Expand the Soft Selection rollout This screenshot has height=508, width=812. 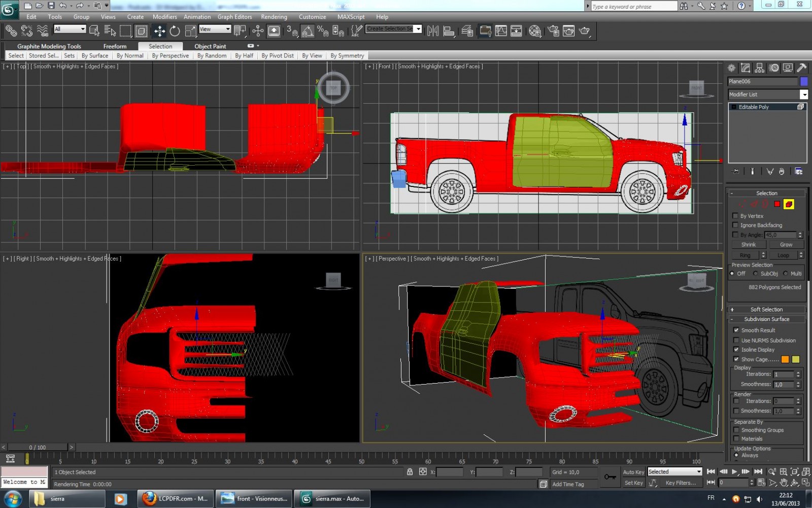(766, 309)
